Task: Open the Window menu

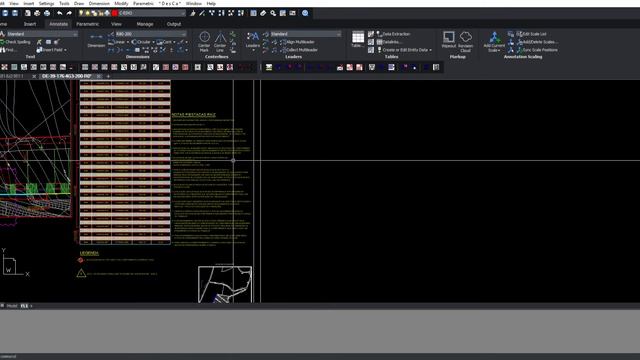Action: [x=193, y=3]
